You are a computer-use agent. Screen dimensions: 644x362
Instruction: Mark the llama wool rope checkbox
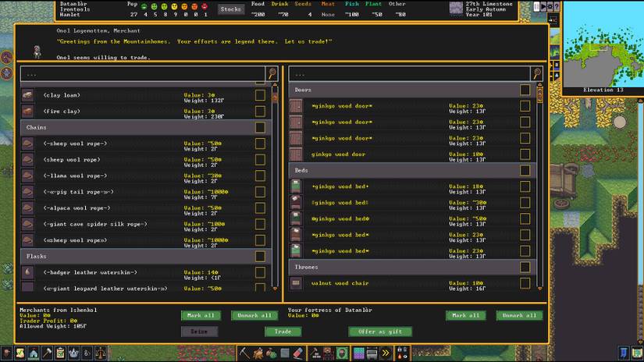pyautogui.click(x=260, y=176)
